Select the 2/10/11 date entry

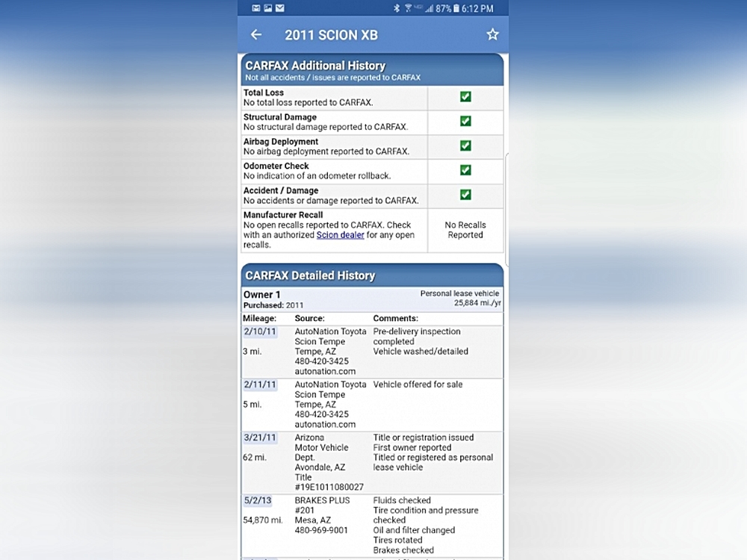pos(260,332)
